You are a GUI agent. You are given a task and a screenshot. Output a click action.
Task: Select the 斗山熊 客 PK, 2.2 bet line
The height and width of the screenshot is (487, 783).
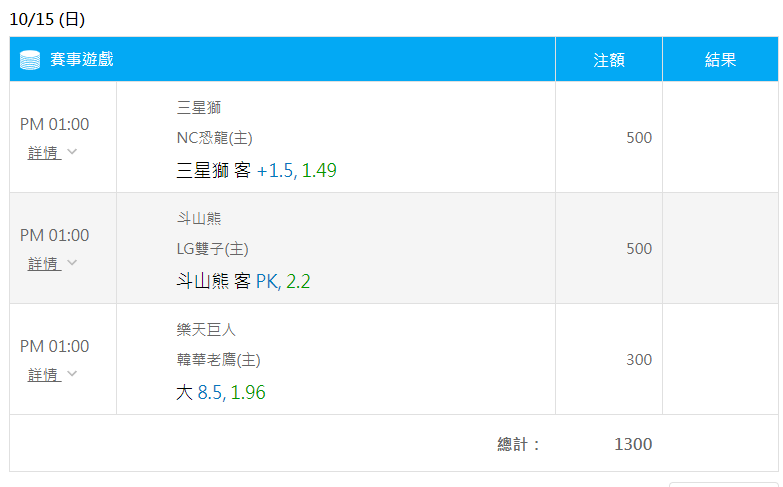243,281
